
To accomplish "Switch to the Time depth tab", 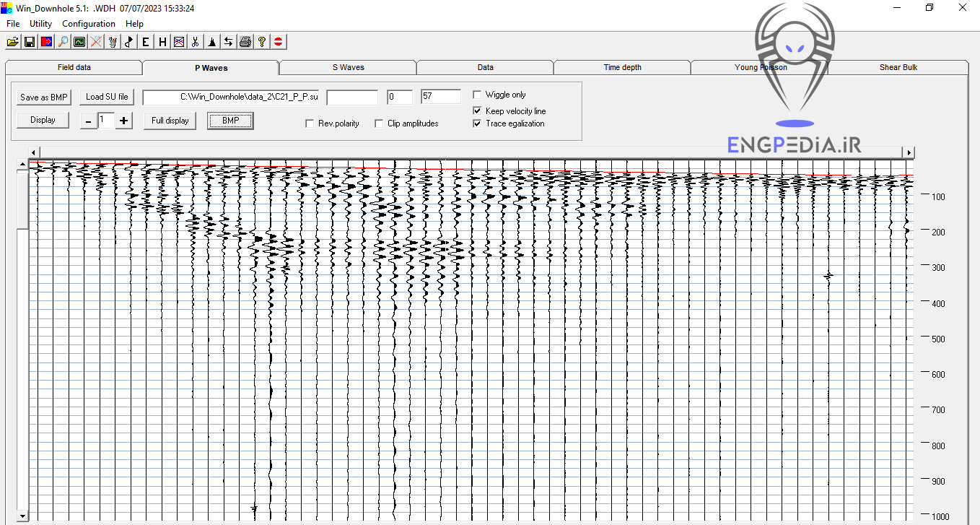I will click(622, 67).
